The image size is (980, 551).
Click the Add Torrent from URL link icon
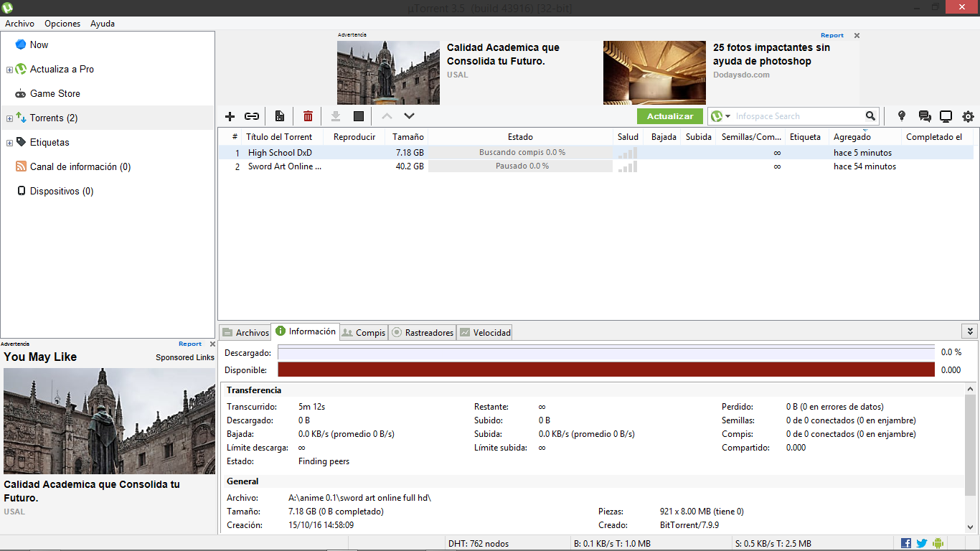[x=252, y=116]
